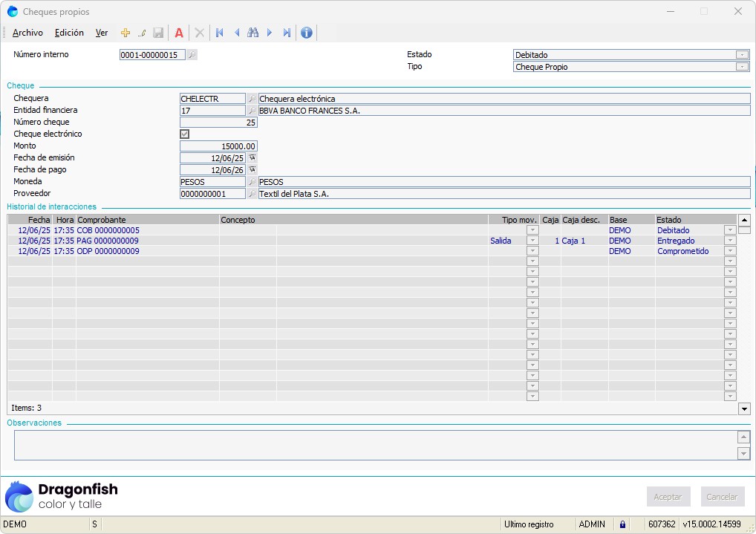Click the yellow plus New record icon

click(126, 33)
